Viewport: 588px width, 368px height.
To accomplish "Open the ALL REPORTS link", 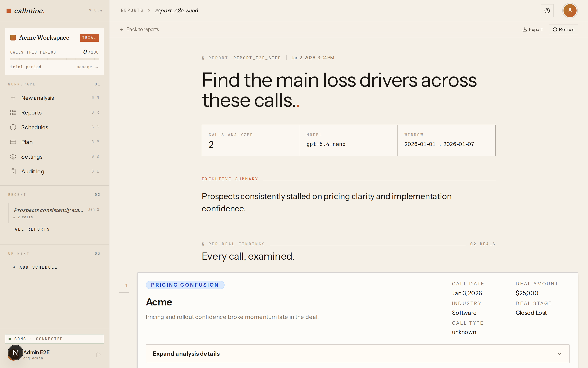I will (x=36, y=229).
